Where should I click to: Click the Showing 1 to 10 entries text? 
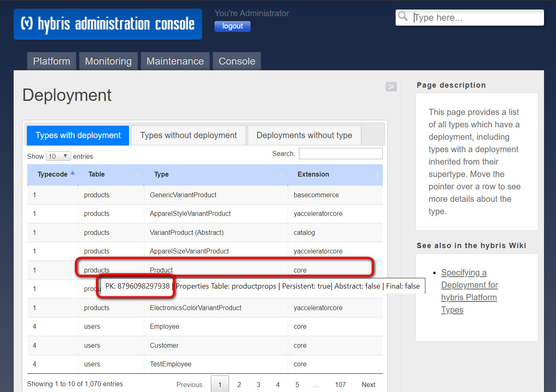click(75, 384)
